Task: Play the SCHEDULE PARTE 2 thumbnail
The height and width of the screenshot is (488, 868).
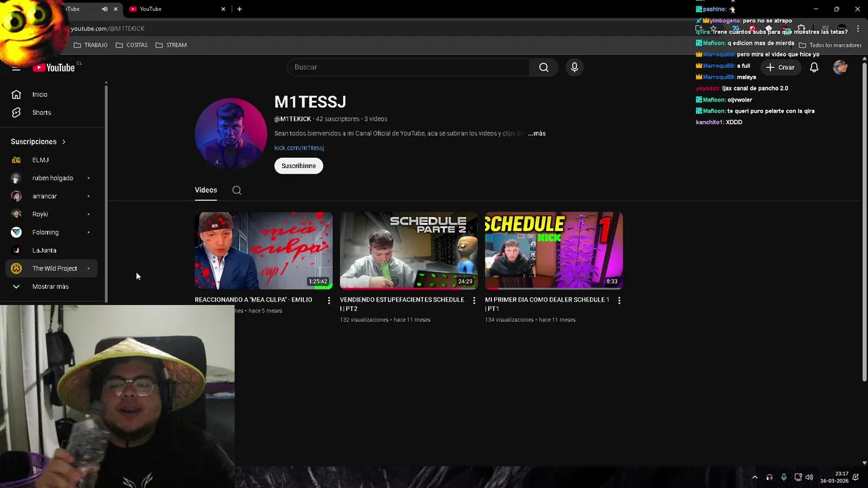Action: click(409, 251)
